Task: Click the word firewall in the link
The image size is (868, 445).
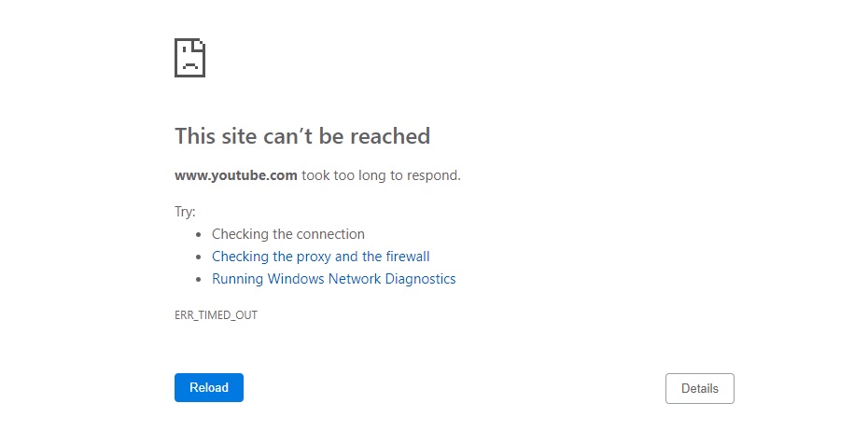Action: click(408, 257)
